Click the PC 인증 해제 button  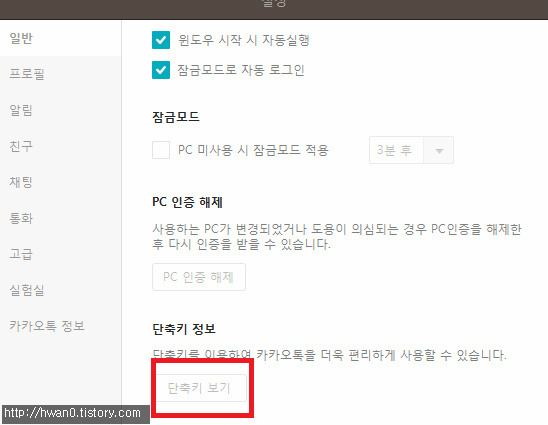[199, 277]
